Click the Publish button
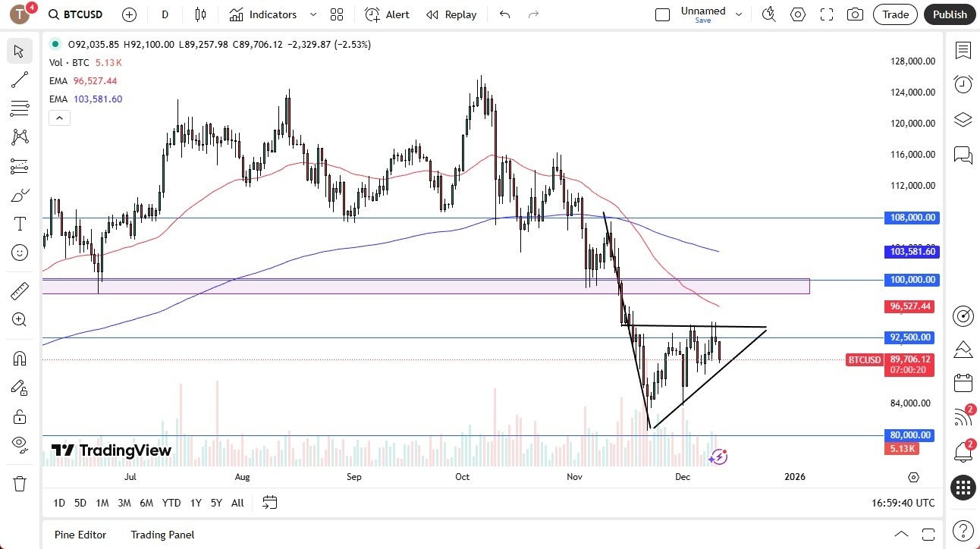The width and height of the screenshot is (980, 549). 949,14
